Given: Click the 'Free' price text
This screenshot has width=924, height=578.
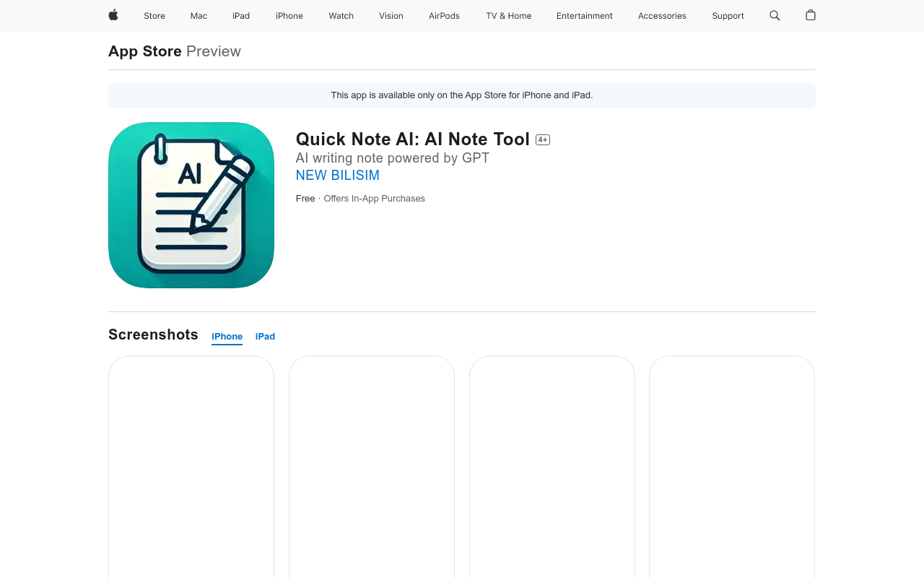Looking at the screenshot, I should click(x=305, y=199).
